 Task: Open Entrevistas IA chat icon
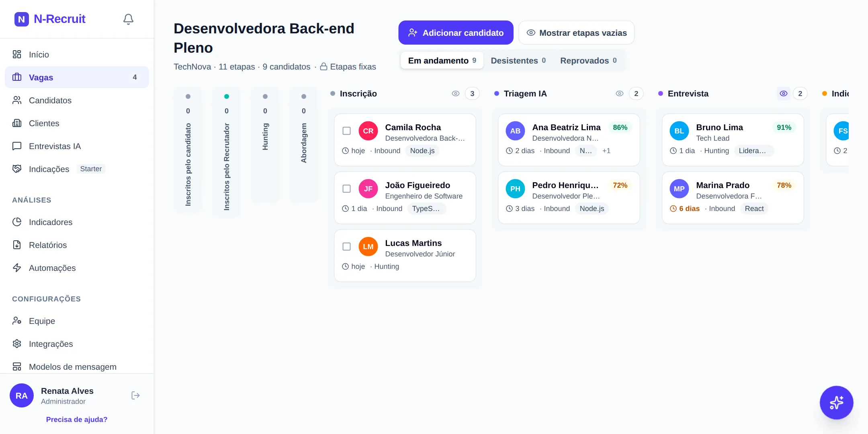pyautogui.click(x=17, y=146)
